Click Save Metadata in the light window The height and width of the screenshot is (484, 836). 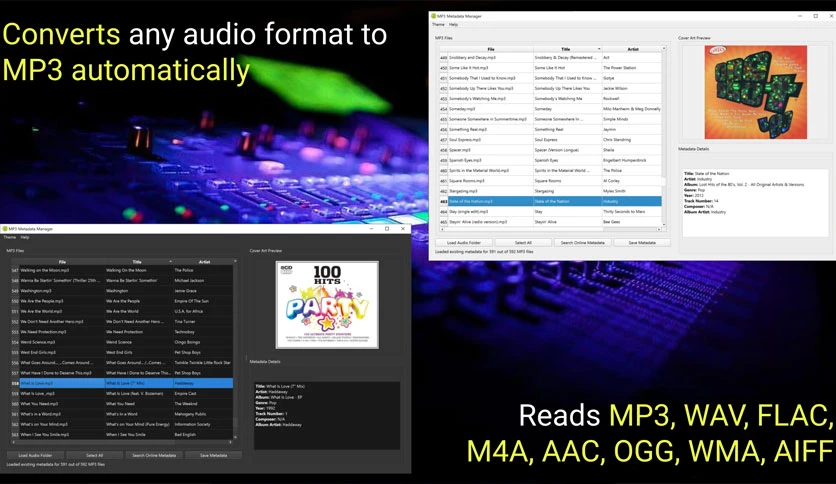click(642, 243)
